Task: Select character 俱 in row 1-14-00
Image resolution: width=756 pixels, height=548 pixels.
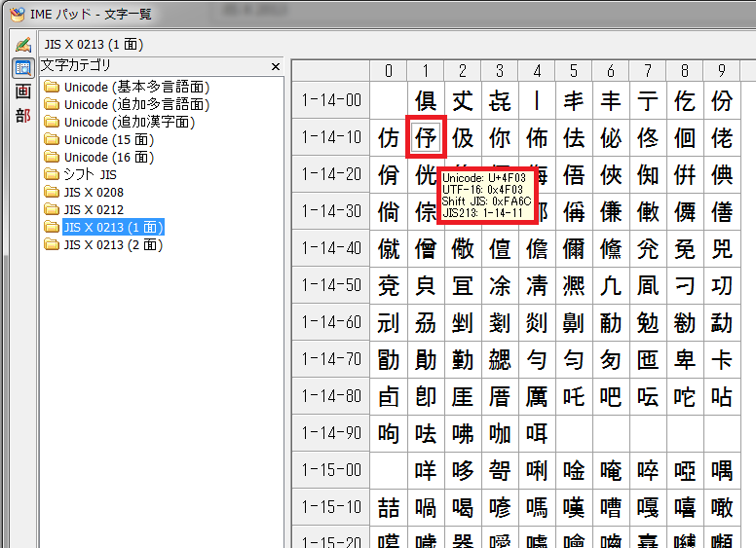Action: pos(426,100)
